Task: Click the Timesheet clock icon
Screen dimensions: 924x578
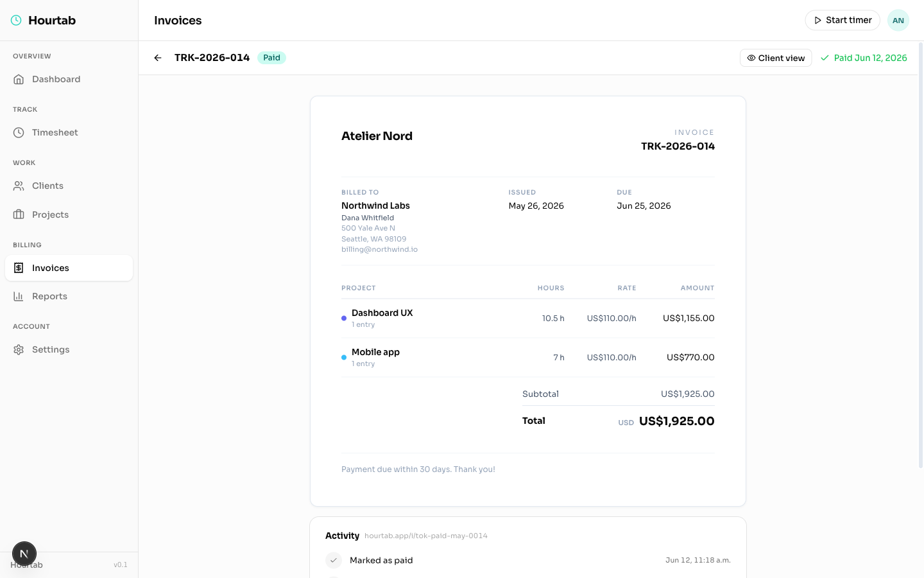Action: pyautogui.click(x=19, y=132)
